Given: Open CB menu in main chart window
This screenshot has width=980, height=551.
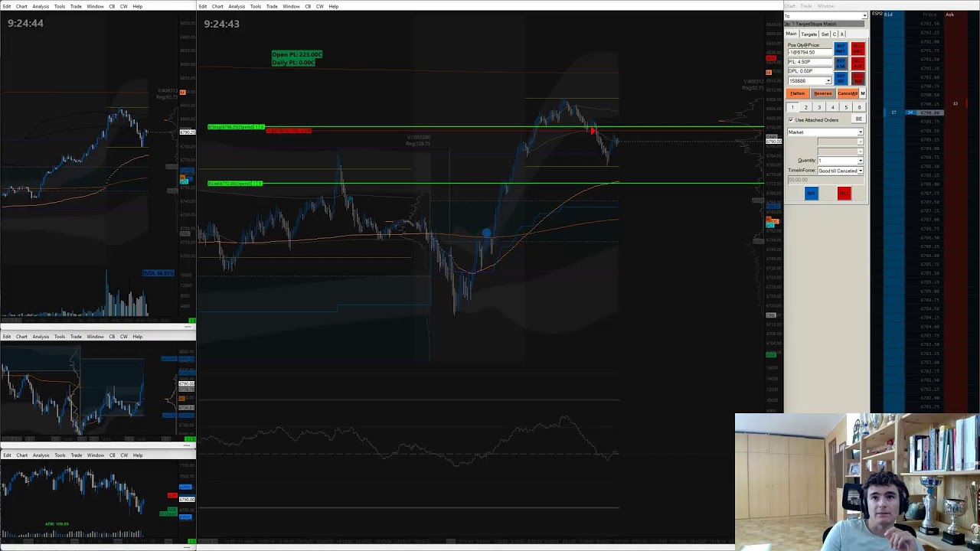Looking at the screenshot, I should (308, 6).
